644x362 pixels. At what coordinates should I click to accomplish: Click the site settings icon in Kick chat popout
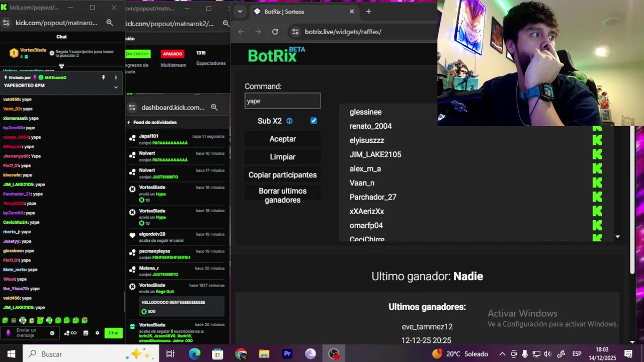(6, 23)
